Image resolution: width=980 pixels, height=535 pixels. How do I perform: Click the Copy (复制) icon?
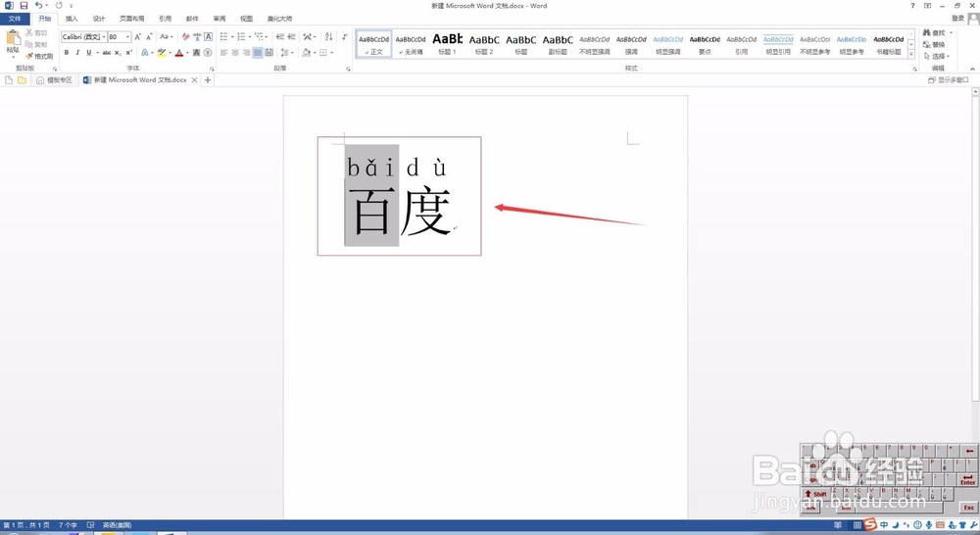point(28,44)
